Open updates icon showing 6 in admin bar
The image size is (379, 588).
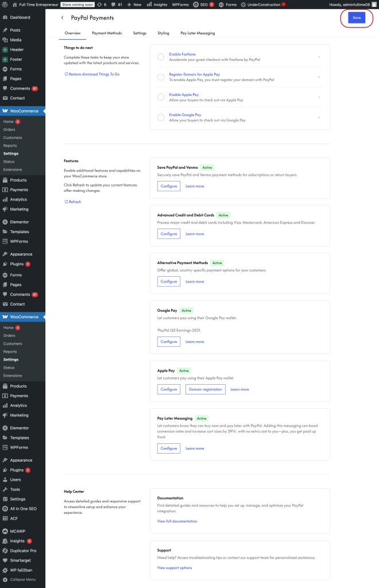(x=102, y=5)
